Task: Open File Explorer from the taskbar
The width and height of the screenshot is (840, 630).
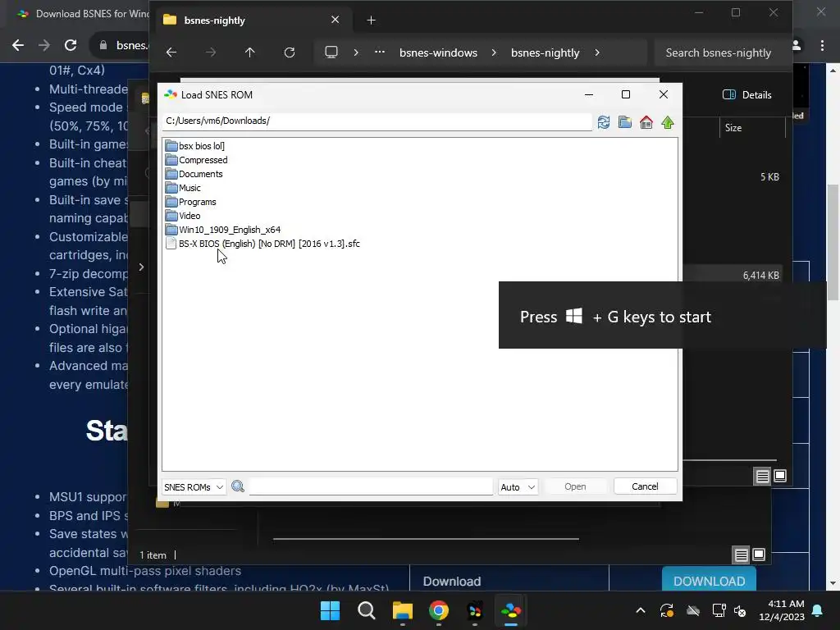Action: 403,610
